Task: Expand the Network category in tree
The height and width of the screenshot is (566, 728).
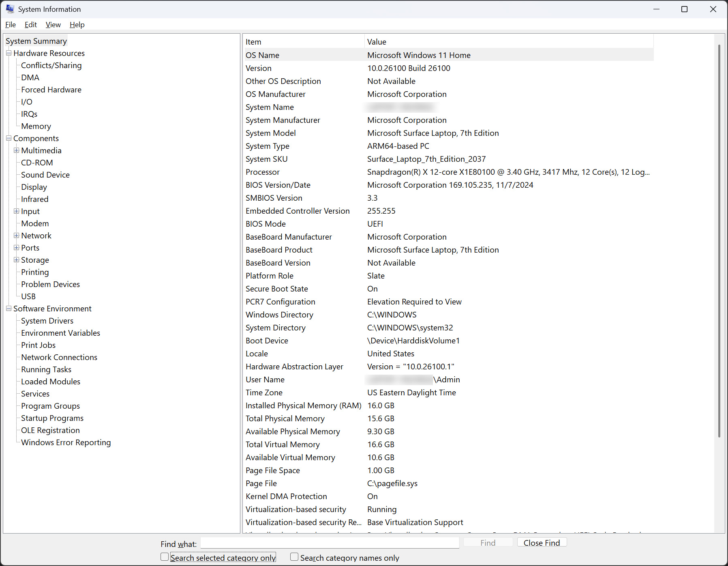Action: tap(16, 236)
